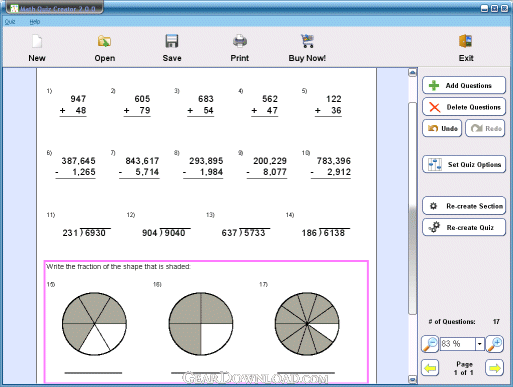The width and height of the screenshot is (513, 387).
Task: Go to next page with right arrow
Action: [494, 368]
